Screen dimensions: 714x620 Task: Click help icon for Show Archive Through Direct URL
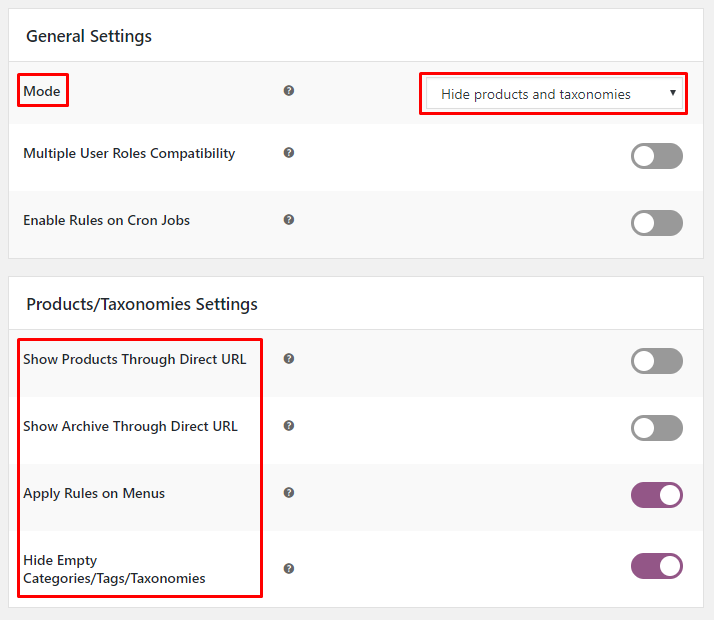[289, 426]
